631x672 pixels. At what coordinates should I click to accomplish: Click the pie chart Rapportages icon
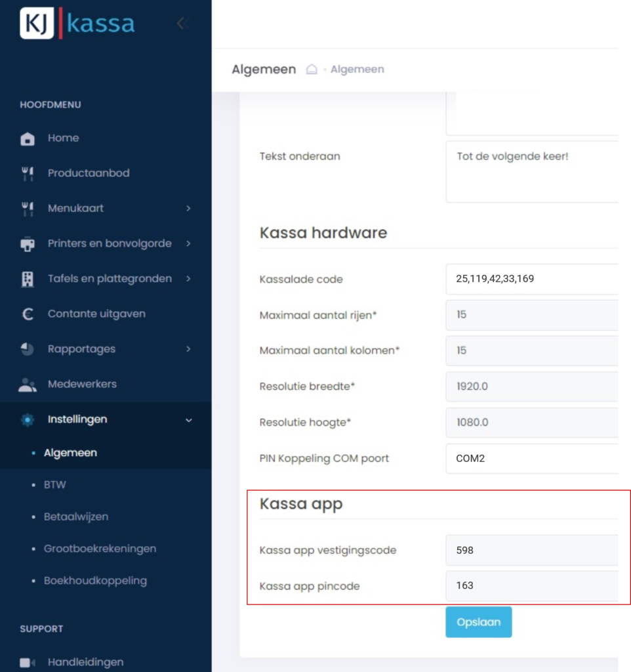tap(28, 349)
